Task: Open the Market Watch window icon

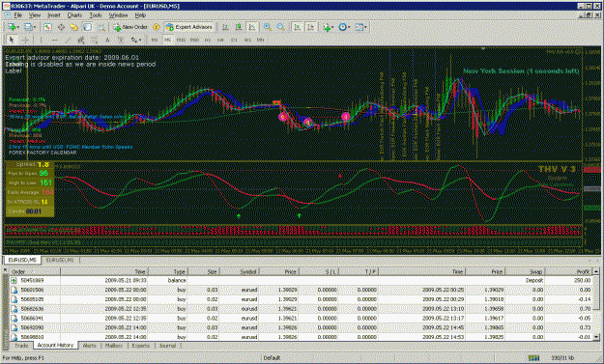Action: [x=47, y=27]
